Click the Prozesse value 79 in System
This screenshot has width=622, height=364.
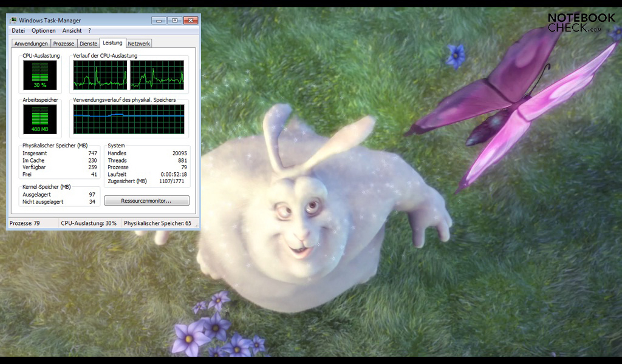(x=184, y=167)
